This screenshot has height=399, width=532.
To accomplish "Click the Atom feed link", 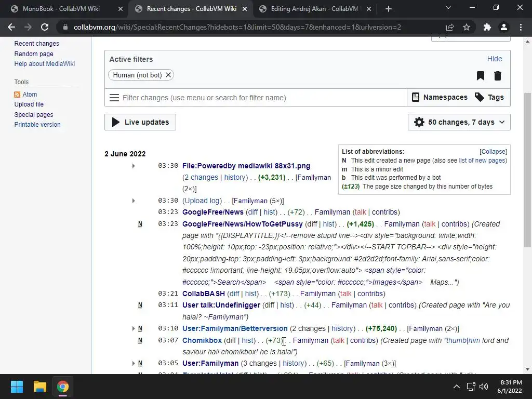I will [30, 95].
